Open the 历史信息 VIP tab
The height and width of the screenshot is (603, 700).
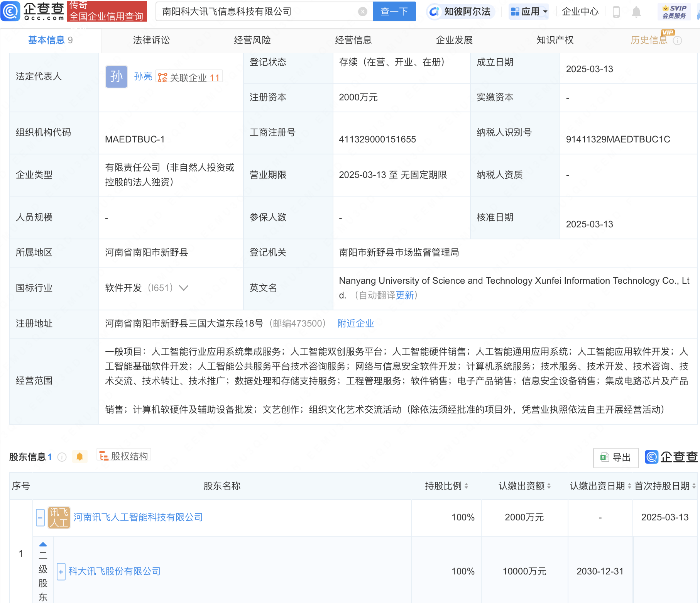click(649, 40)
